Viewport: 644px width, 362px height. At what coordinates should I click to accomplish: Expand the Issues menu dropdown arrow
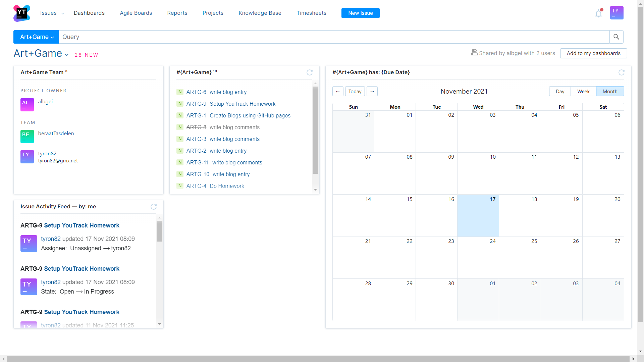63,13
